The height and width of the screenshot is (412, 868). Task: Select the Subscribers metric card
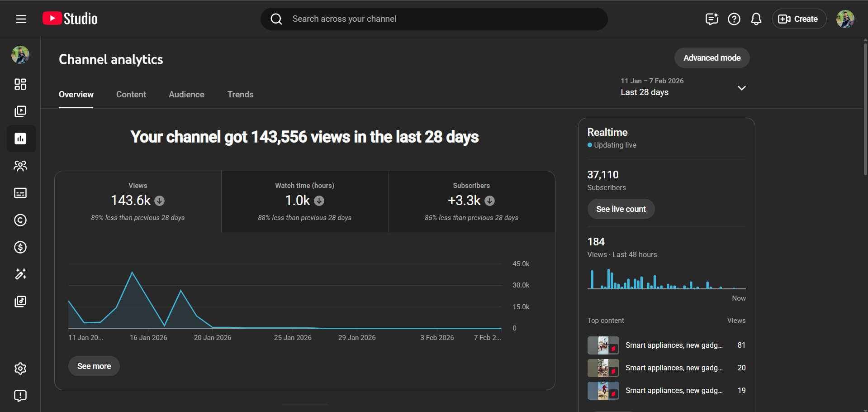click(x=471, y=201)
